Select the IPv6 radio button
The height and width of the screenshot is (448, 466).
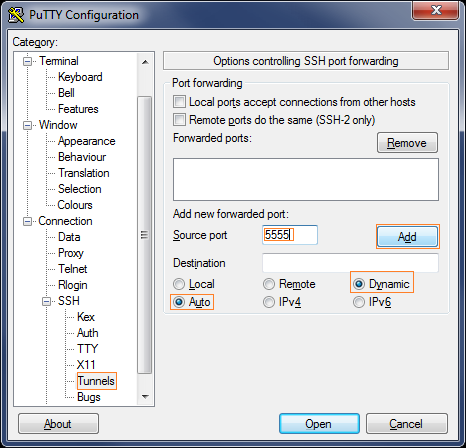(359, 302)
